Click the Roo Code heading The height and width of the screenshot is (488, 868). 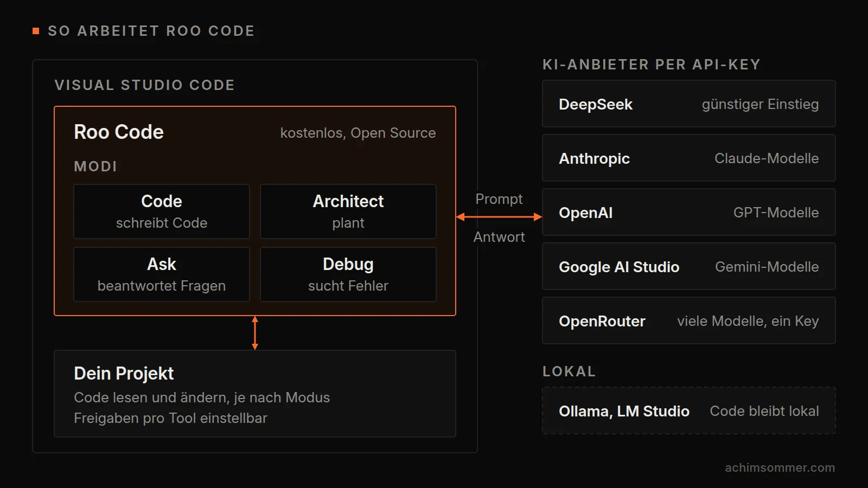(119, 132)
